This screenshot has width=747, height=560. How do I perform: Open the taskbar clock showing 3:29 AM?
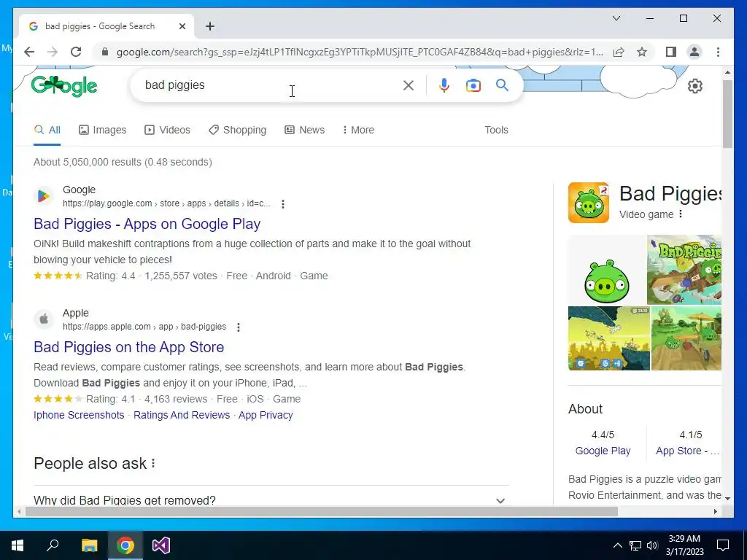tap(684, 545)
